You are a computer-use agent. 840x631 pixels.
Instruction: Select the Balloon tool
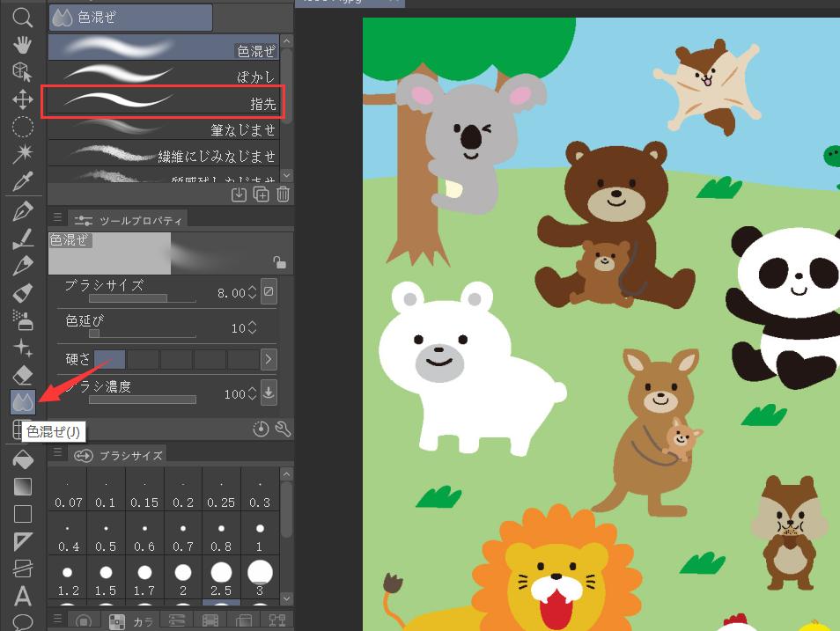point(23,621)
